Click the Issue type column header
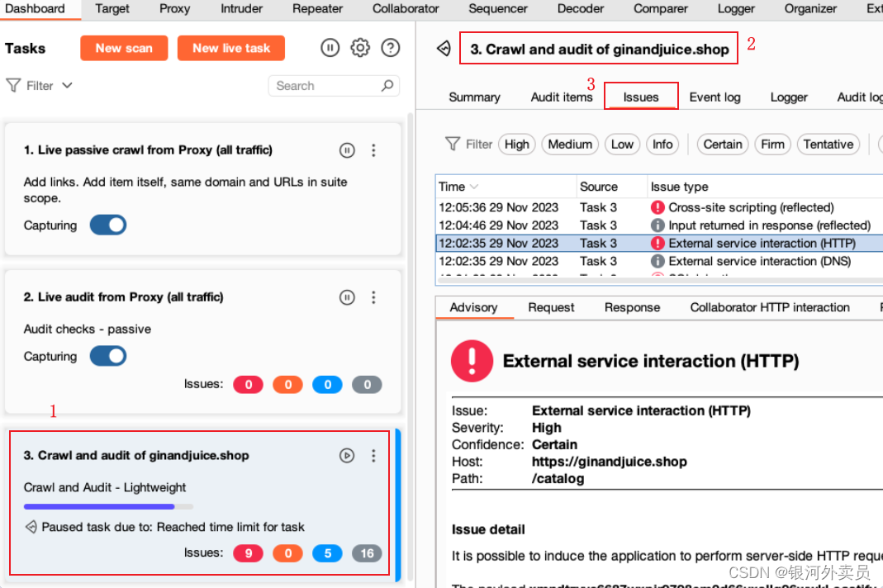 [765, 187]
